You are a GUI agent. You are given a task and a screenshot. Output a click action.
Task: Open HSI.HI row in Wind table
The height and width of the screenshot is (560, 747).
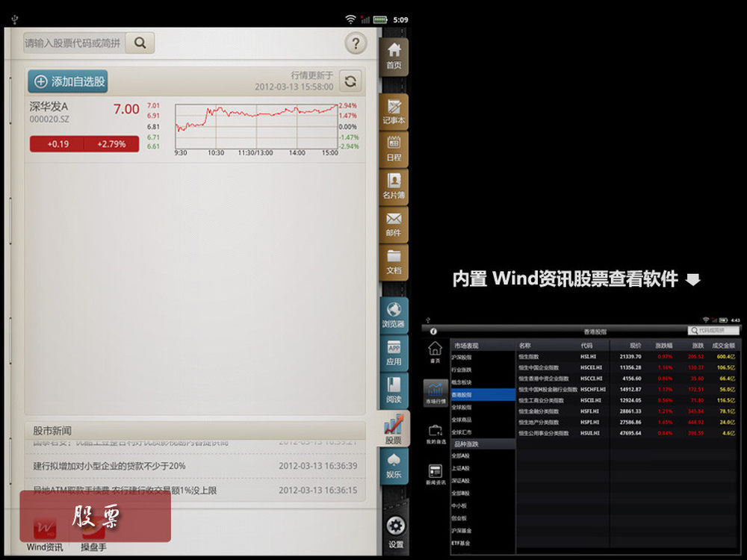pyautogui.click(x=628, y=356)
